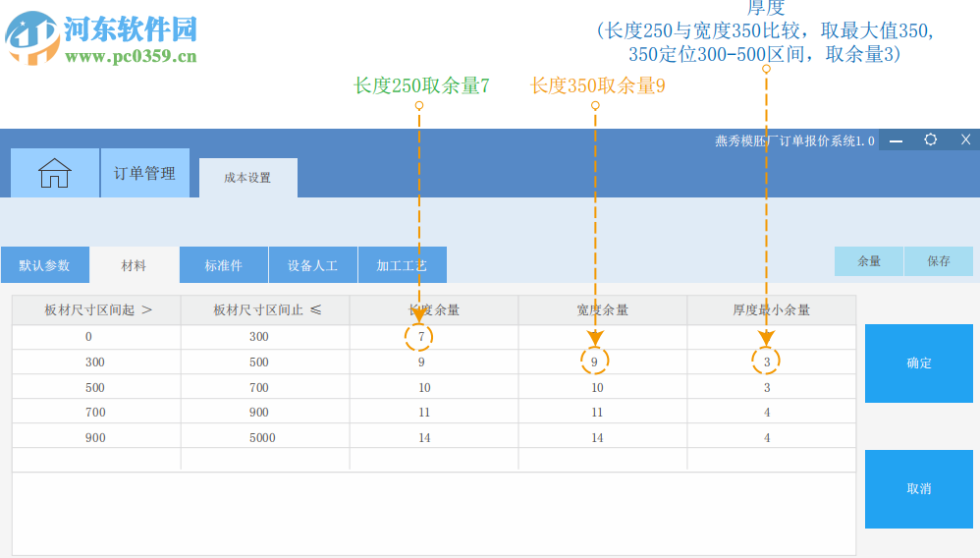This screenshot has width=980, height=558.
Task: Select length allowance 11 in 700-900 row
Action: click(x=434, y=412)
